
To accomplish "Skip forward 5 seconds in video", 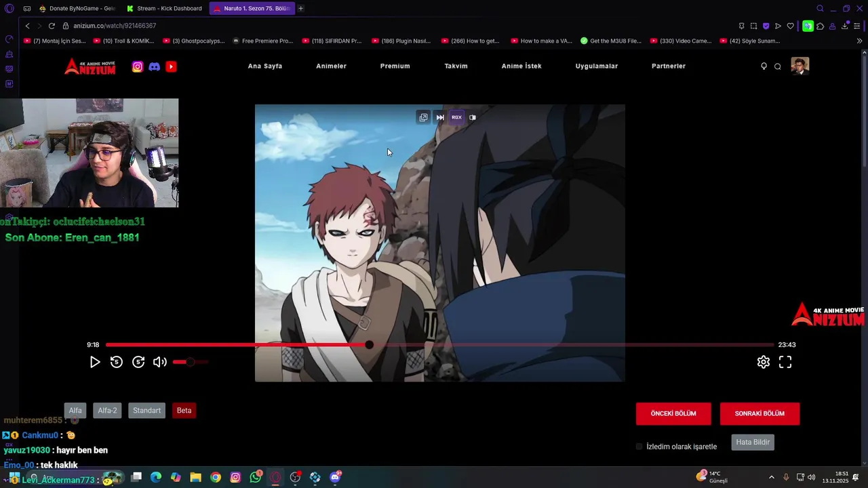I will (x=138, y=362).
